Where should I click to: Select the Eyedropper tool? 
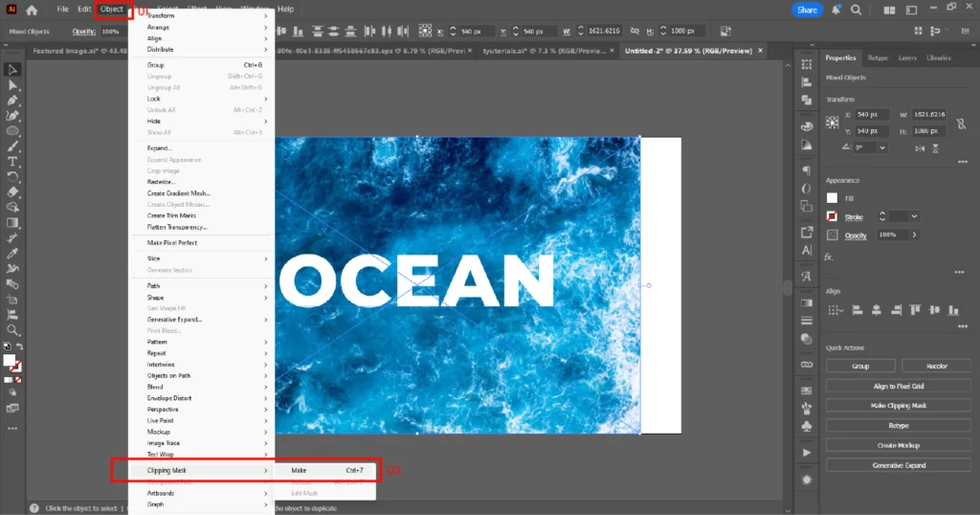coord(12,254)
